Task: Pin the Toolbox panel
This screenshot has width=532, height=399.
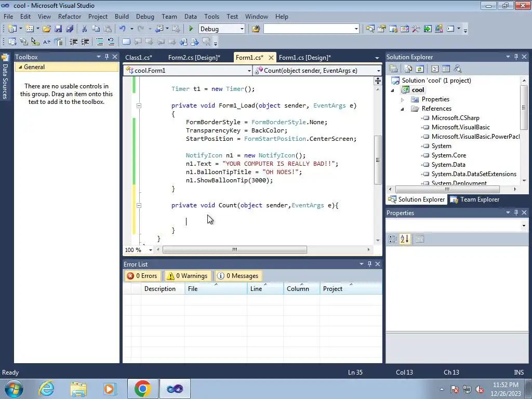Action: tap(107, 57)
